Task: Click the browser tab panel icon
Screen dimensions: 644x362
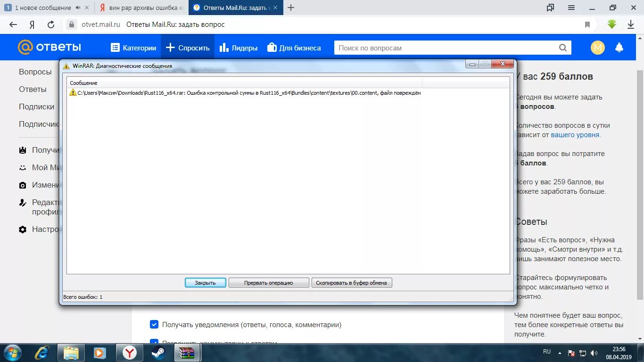Action: [x=550, y=8]
